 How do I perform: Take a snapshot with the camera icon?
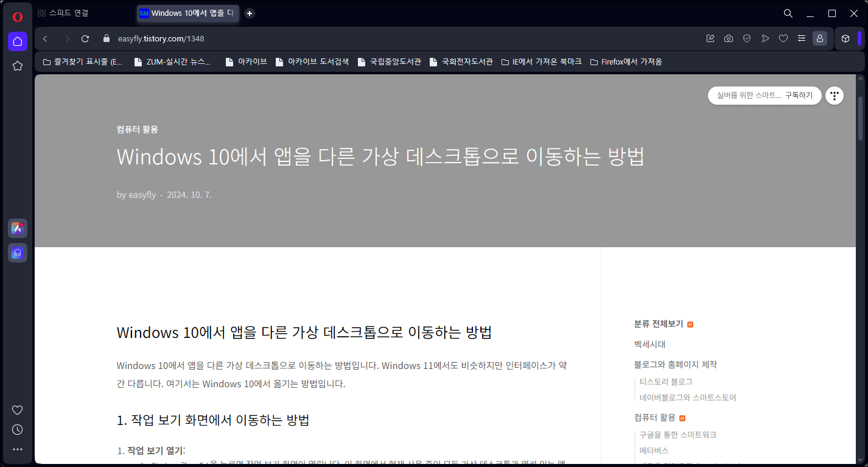729,38
